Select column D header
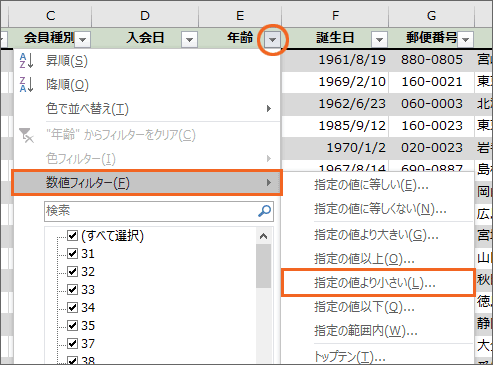 145,15
